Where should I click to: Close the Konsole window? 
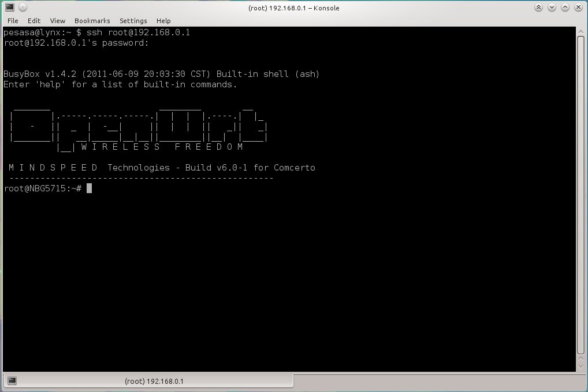click(578, 8)
